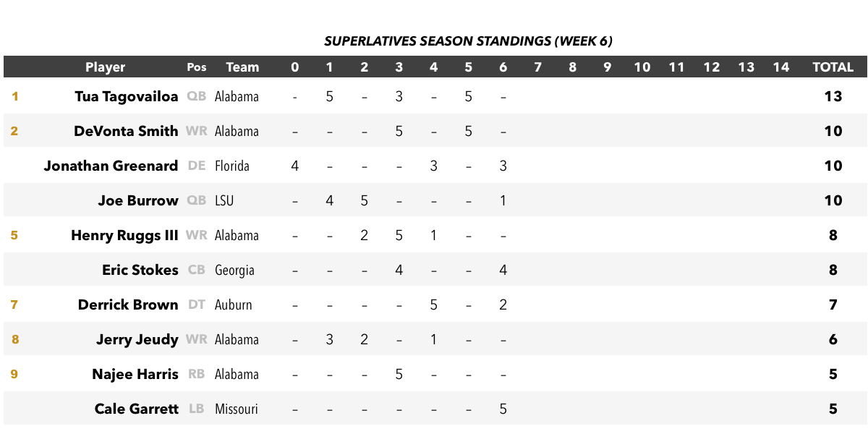Click the Missouri team cell

point(237,409)
